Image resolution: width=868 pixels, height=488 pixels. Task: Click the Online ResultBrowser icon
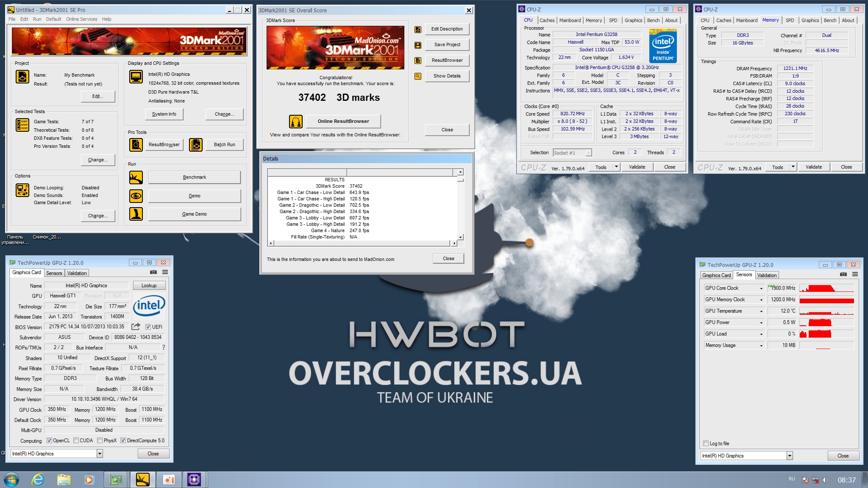pyautogui.click(x=296, y=122)
